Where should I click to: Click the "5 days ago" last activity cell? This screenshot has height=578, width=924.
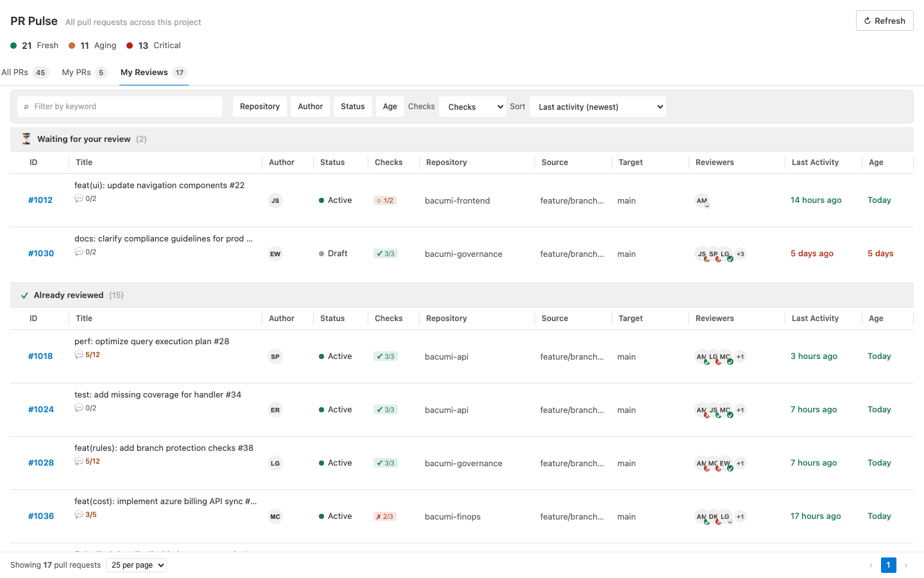[812, 254]
